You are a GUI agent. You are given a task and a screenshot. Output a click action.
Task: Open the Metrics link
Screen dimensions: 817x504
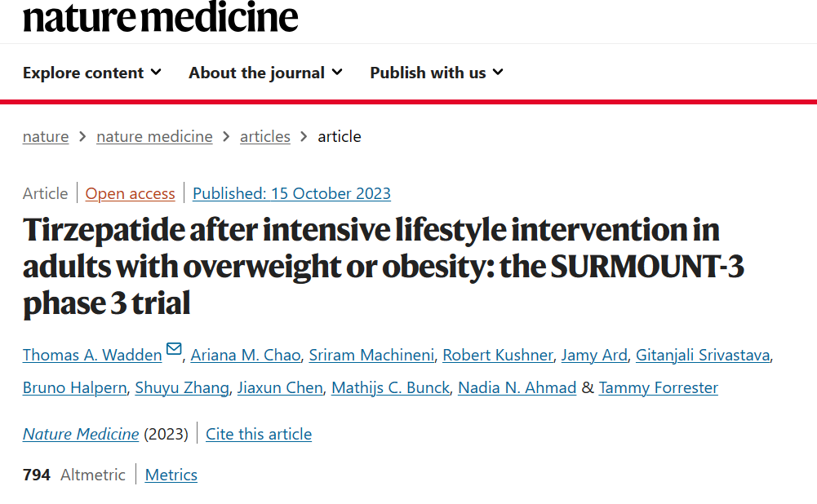[x=171, y=475]
